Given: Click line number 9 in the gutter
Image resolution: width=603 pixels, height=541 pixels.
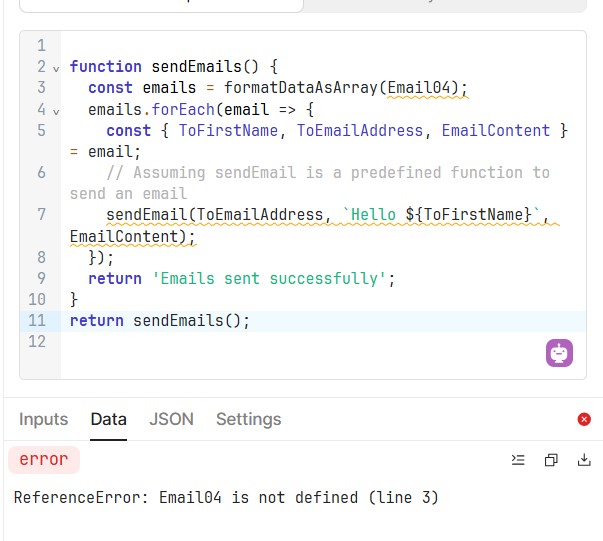Looking at the screenshot, I should (x=40, y=278).
